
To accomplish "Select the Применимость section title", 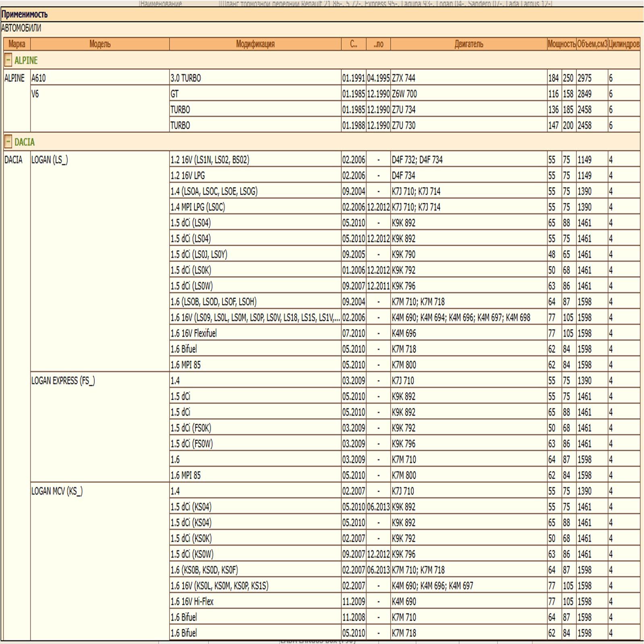I will tap(25, 14).
